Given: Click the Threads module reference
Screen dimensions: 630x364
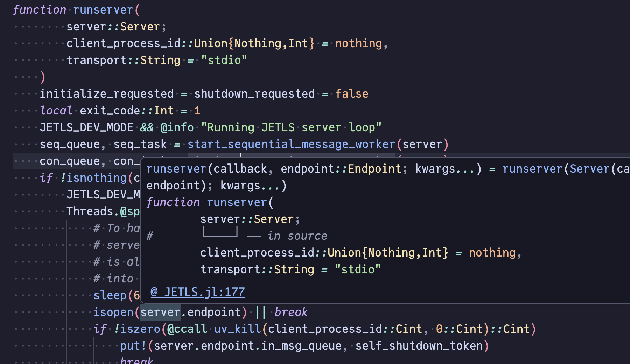Looking at the screenshot, I should click(90, 211).
